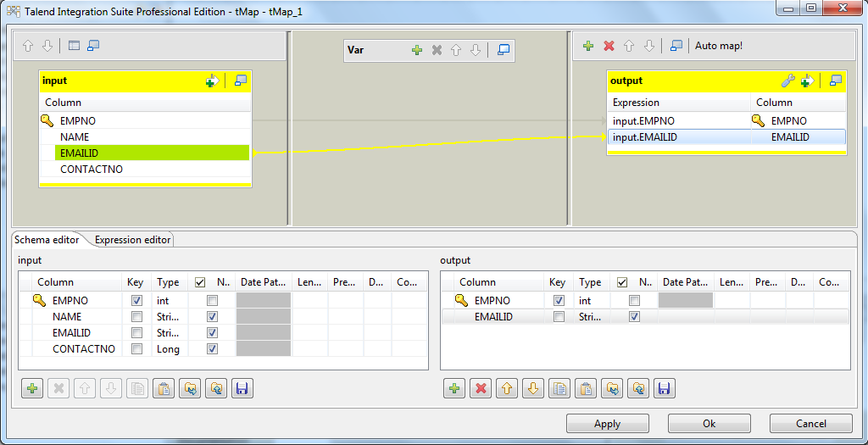
Task: Select input.EMAILID expression in output table
Action: tap(679, 136)
